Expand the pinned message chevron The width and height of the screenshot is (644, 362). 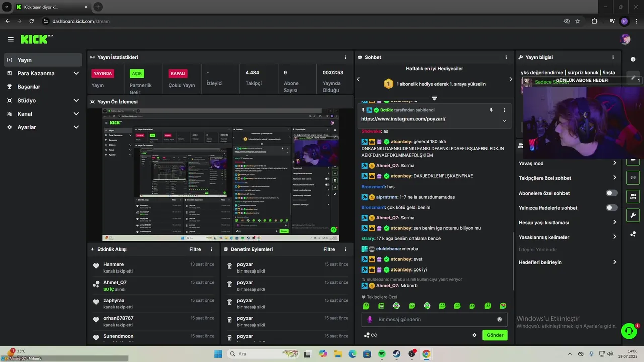click(x=504, y=120)
